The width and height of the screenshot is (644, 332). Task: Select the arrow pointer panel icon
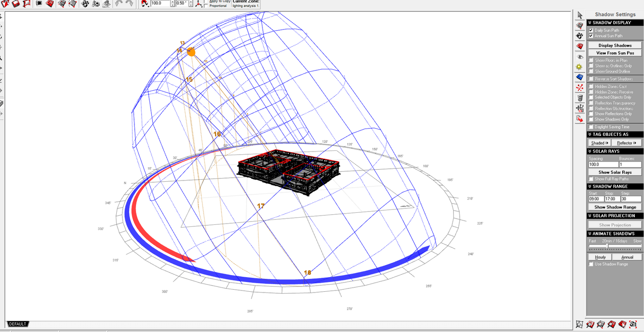[x=580, y=15]
